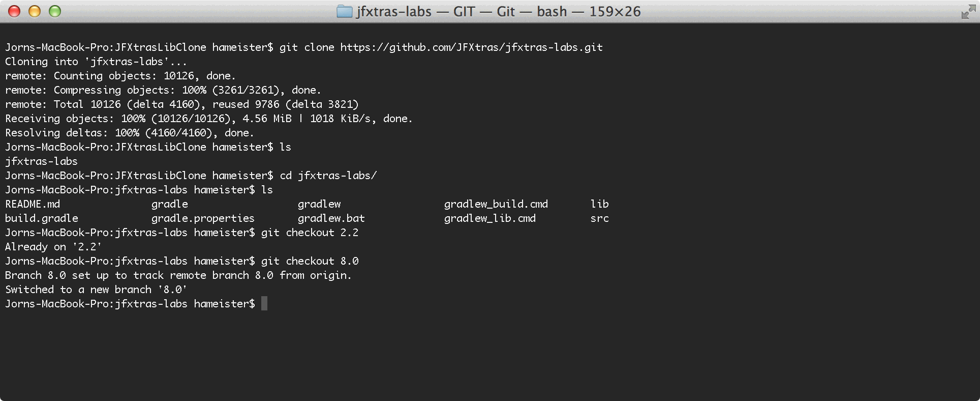
Task: Click gradlew_lib.cmd in the listing
Action: (489, 218)
